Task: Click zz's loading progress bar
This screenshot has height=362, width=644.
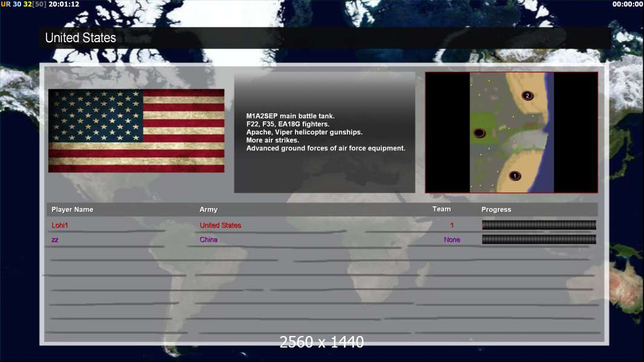Action: 539,240
